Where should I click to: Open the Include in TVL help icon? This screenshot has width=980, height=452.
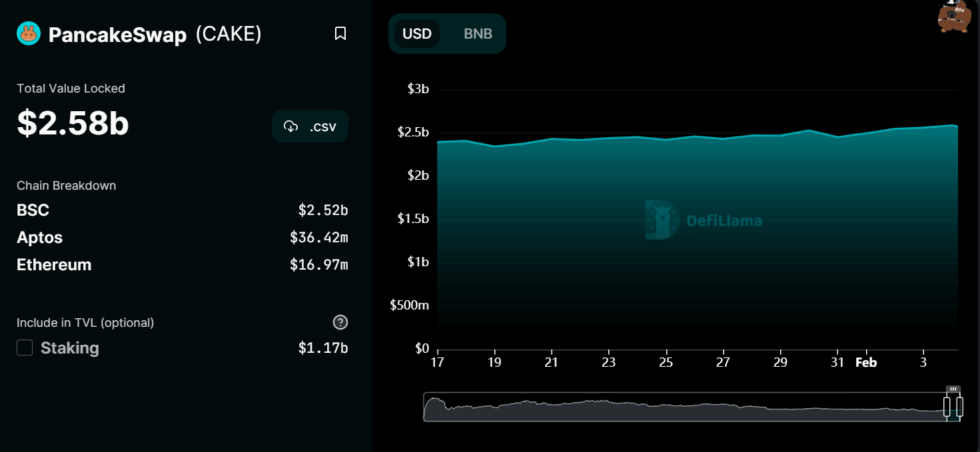340,323
